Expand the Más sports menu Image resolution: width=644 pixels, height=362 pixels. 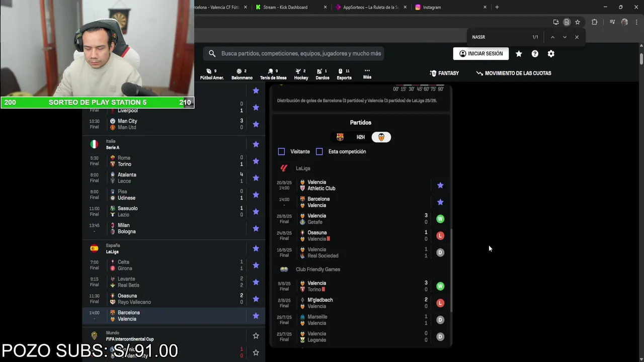(367, 74)
